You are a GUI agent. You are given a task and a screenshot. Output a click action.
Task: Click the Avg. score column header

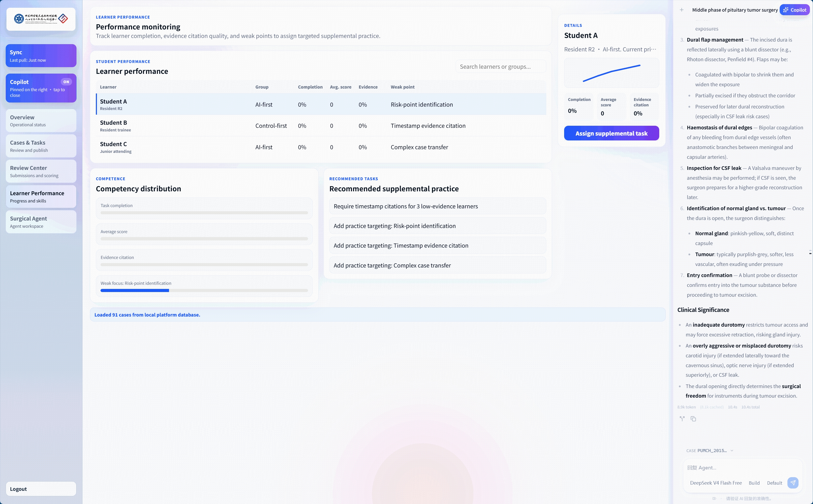point(340,87)
